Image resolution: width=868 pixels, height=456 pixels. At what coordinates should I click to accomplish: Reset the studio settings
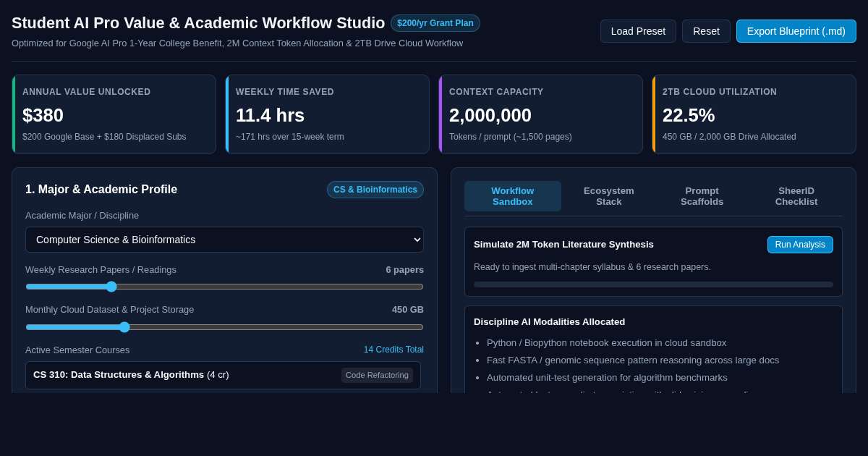[706, 31]
